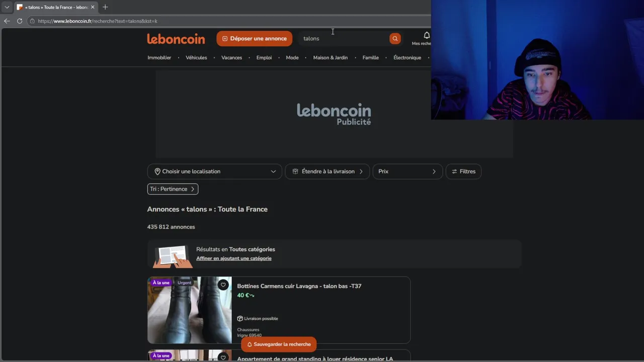Click the leboncoin Publicité banner
Image resolution: width=644 pixels, height=362 pixels.
point(334,114)
